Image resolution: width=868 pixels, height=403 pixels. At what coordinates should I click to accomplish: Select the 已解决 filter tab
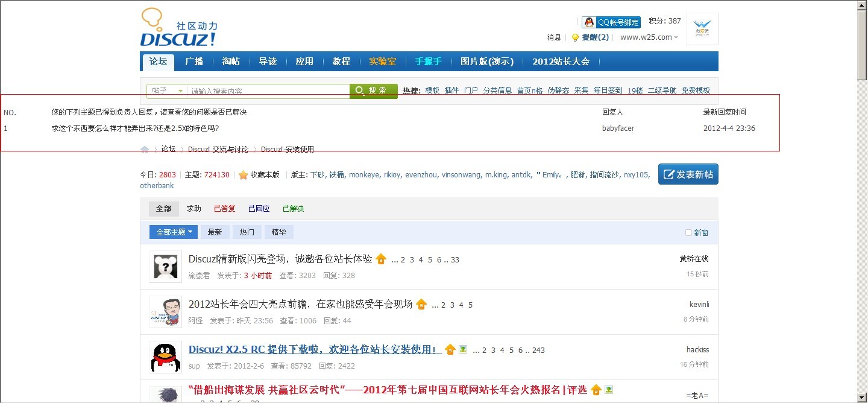(x=294, y=209)
